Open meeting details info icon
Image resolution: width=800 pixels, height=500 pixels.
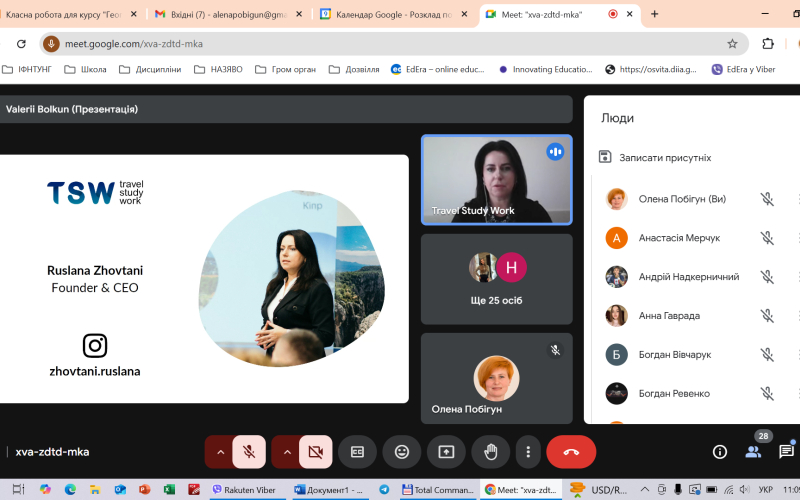click(x=720, y=452)
